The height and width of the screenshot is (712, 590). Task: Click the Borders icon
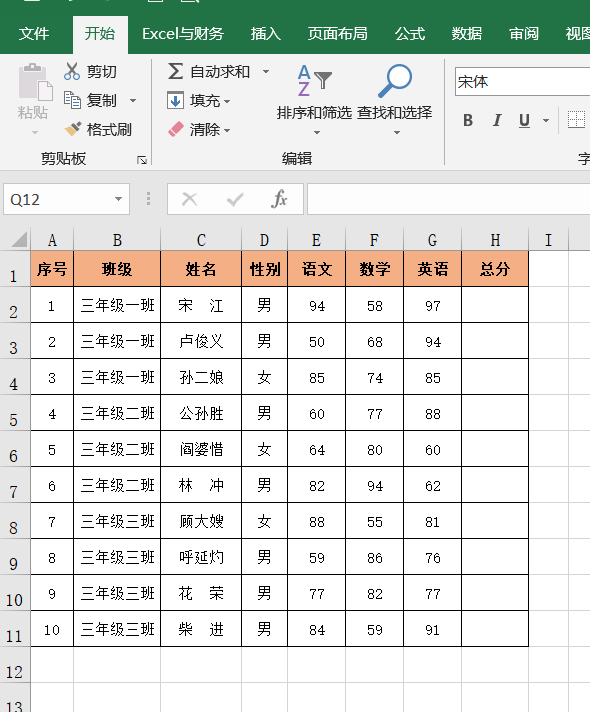point(576,120)
